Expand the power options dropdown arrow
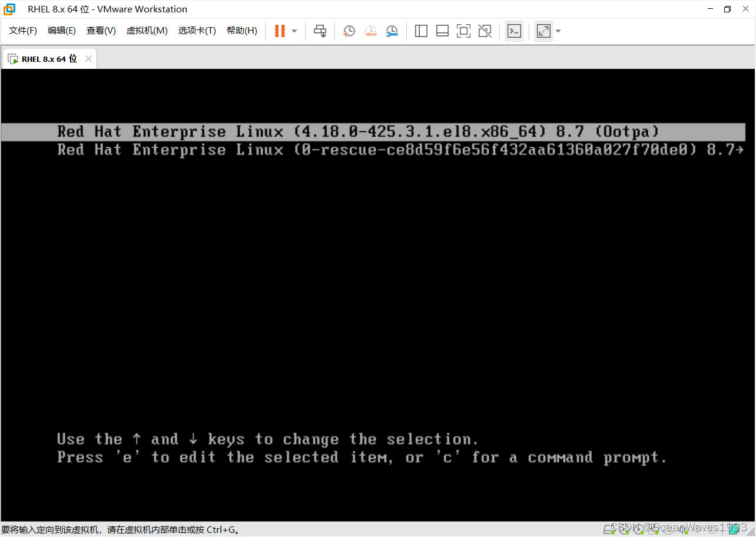 tap(294, 31)
